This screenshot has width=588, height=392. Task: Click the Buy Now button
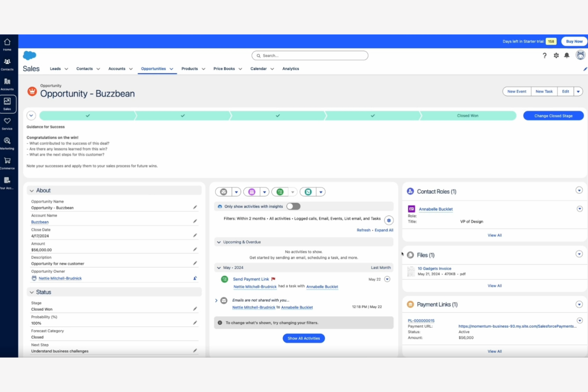[x=574, y=41]
